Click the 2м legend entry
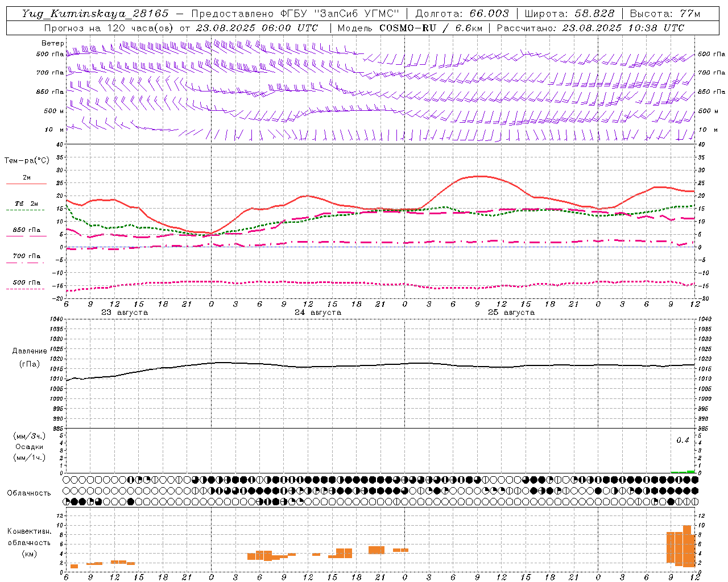The height and width of the screenshot is (582, 728). click(27, 177)
